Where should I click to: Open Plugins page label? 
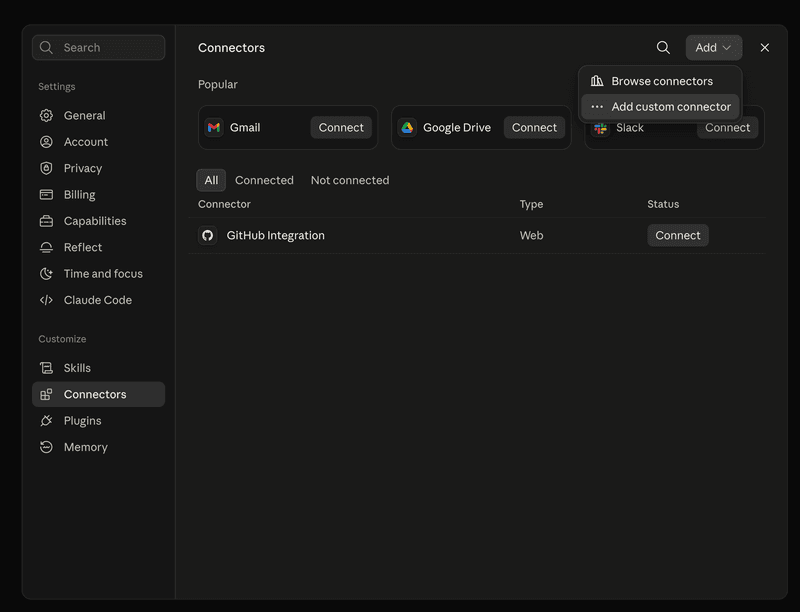pyautogui.click(x=83, y=421)
